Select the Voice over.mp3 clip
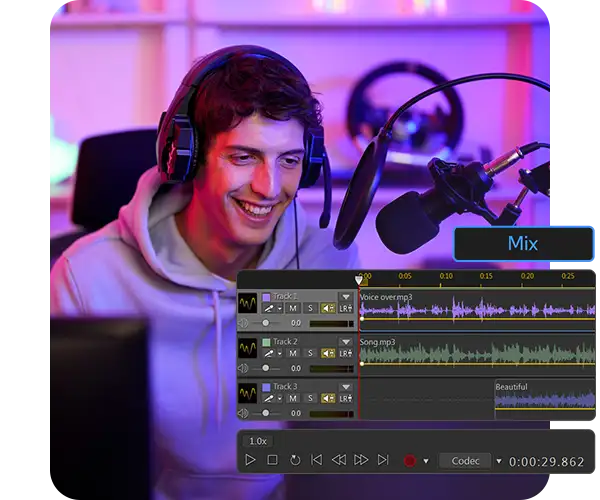Screen dimensions: 600x500 pos(478,309)
